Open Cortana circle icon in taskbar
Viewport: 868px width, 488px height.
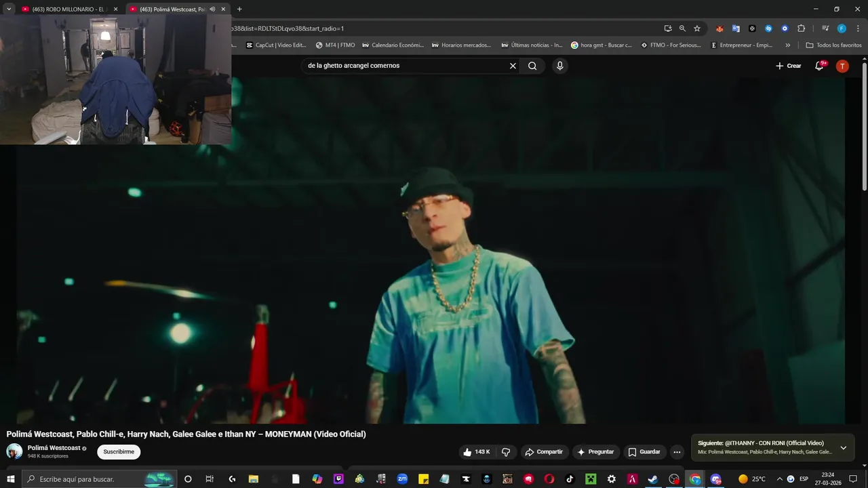point(188,479)
